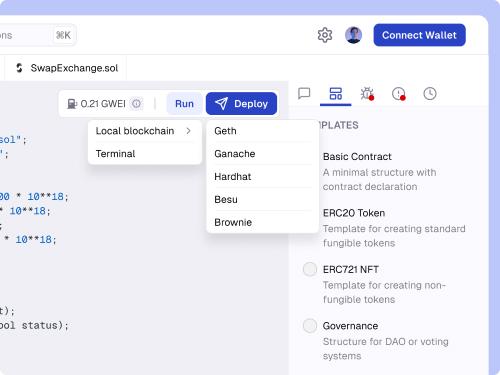
Task: Click the user profile avatar
Action: point(353,35)
